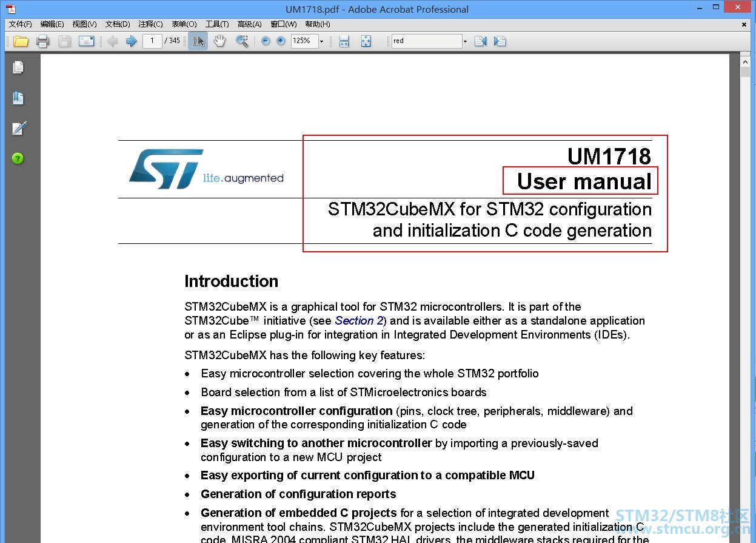The width and height of the screenshot is (756, 543).
Task: Find the previous search result icon
Action: pos(481,41)
